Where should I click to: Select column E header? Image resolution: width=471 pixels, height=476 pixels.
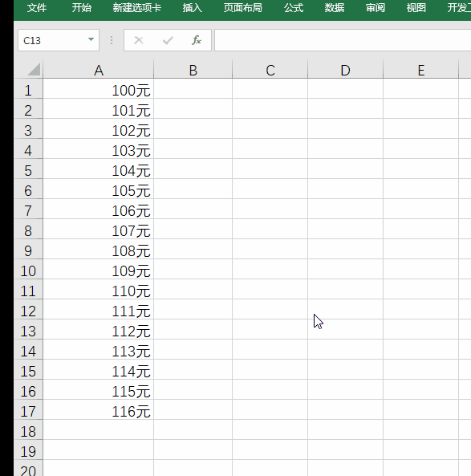coord(421,70)
